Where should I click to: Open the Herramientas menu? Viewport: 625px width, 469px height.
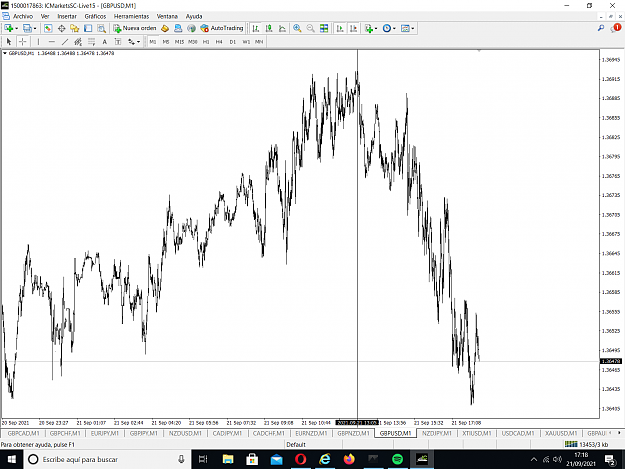point(131,16)
